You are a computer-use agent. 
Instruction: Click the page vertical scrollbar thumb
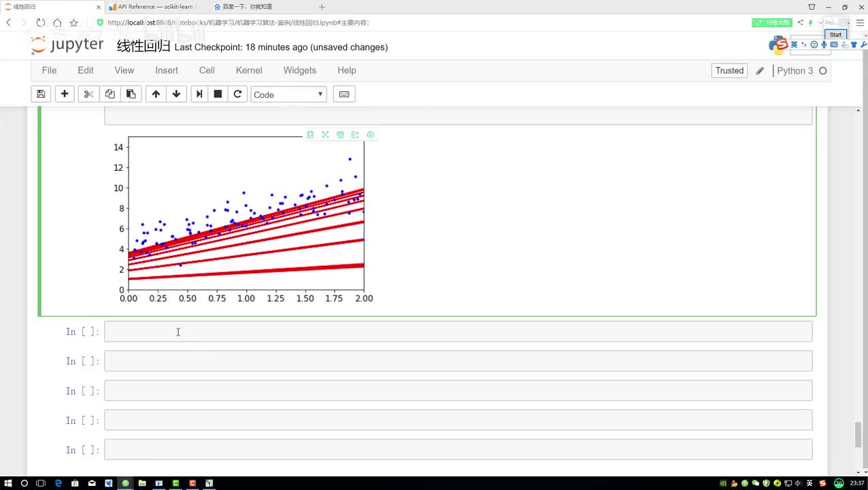(x=858, y=436)
